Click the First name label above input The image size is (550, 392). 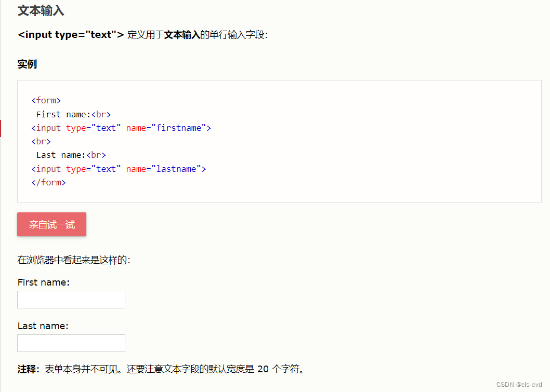pyautogui.click(x=44, y=282)
